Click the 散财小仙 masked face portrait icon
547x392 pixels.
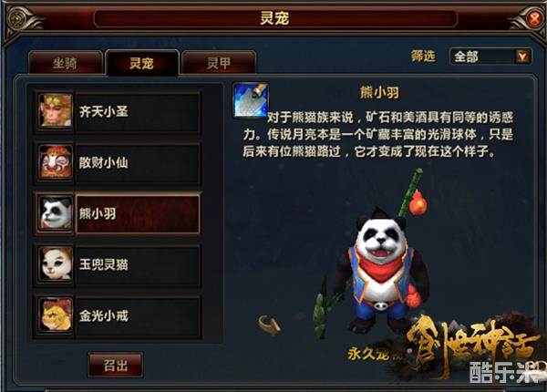(56, 162)
